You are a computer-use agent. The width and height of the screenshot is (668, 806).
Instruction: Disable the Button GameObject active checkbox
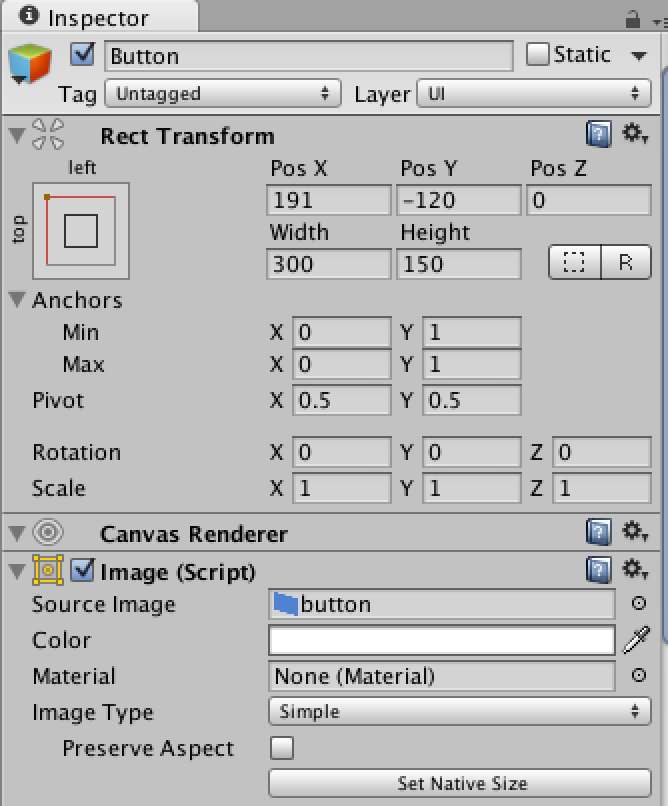[83, 54]
